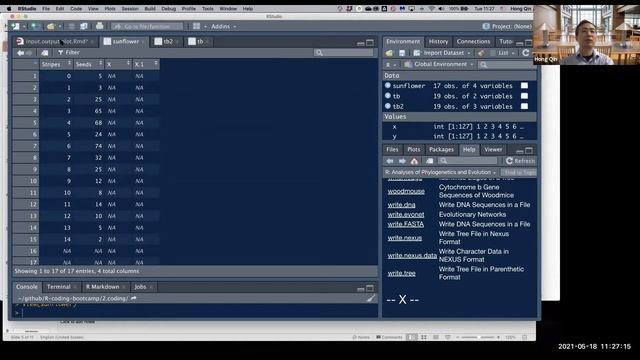Click the new file icon in the RStudio toolbar
The image size is (640, 360).
coord(16,26)
